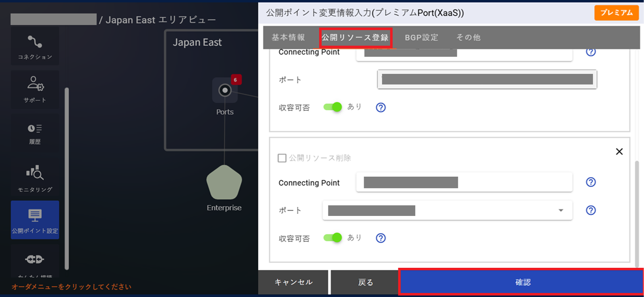The width and height of the screenshot is (644, 297).
Task: Expand the ポート dropdown list
Action: pos(560,210)
